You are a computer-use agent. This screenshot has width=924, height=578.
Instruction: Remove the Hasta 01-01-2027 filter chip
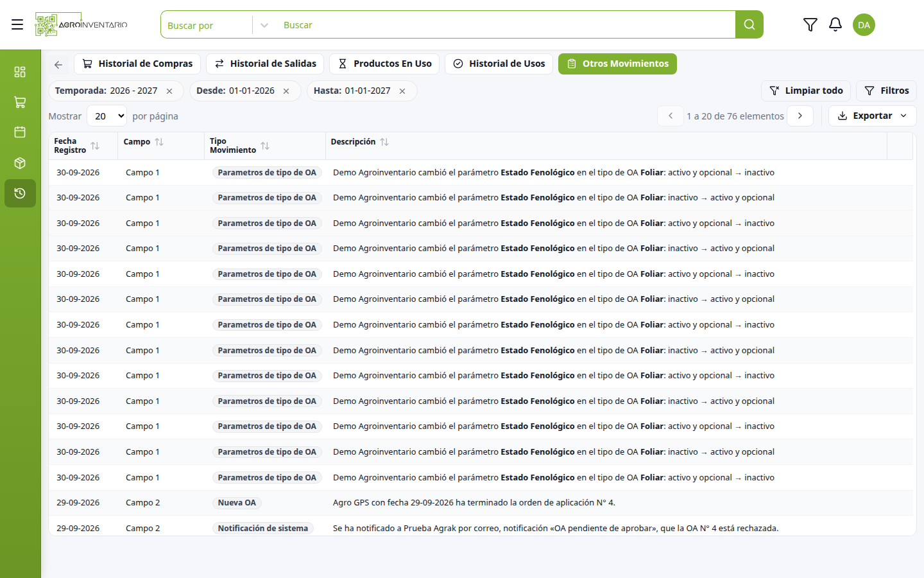(402, 91)
